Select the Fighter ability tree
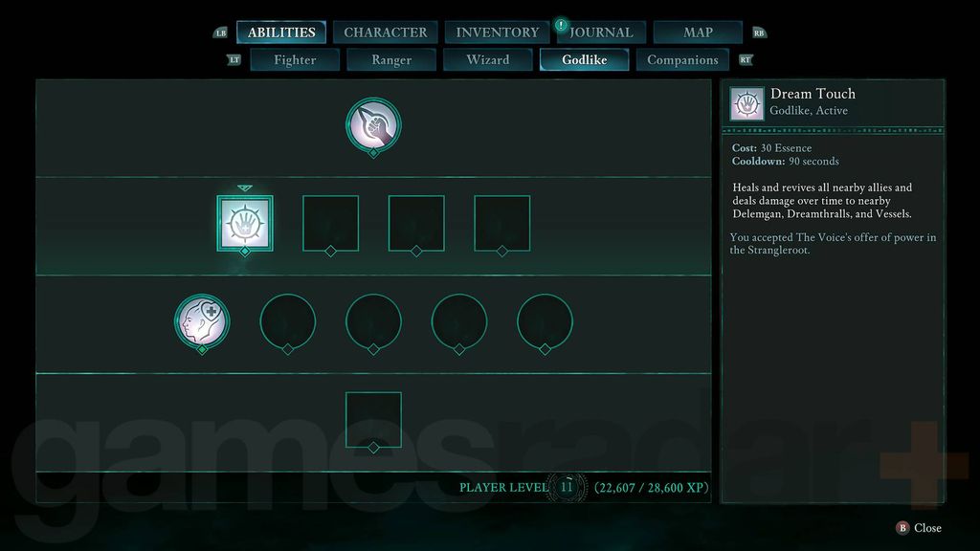 pos(295,59)
